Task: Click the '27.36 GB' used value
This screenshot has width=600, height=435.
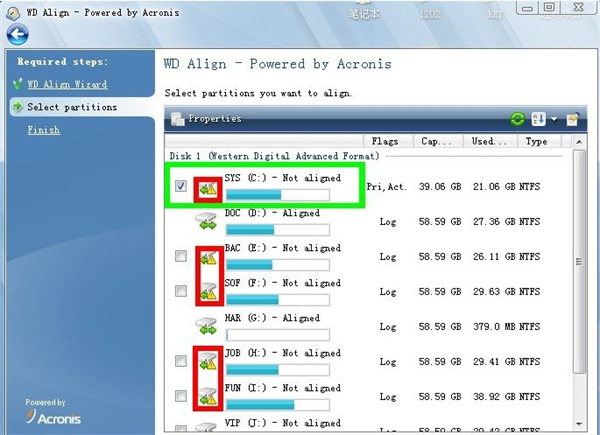Action: pos(494,222)
